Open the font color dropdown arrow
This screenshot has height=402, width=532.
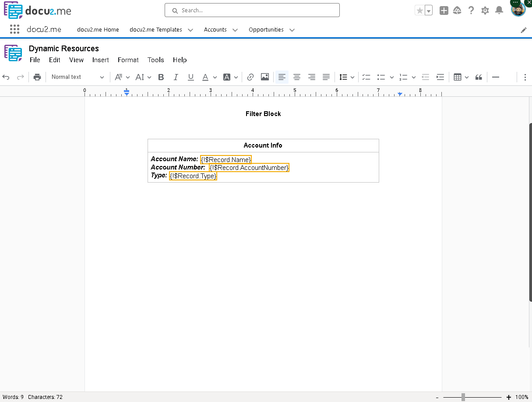(215, 78)
